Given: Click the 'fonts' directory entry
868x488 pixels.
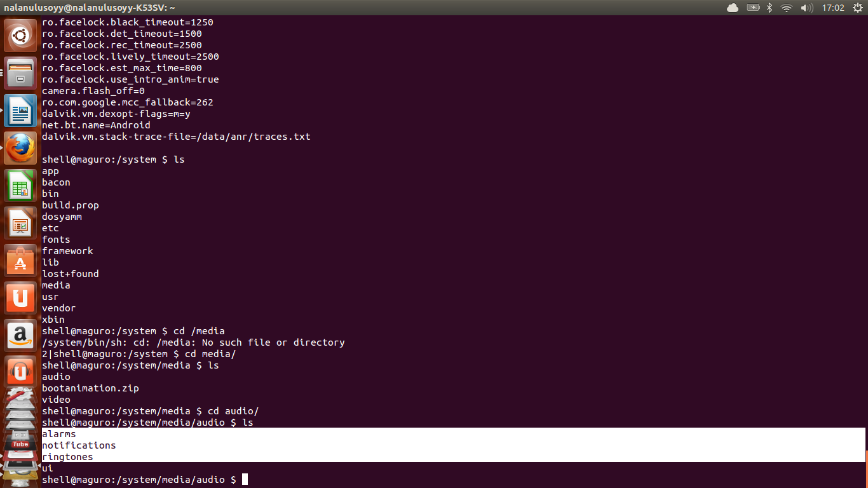Looking at the screenshot, I should click(x=56, y=240).
